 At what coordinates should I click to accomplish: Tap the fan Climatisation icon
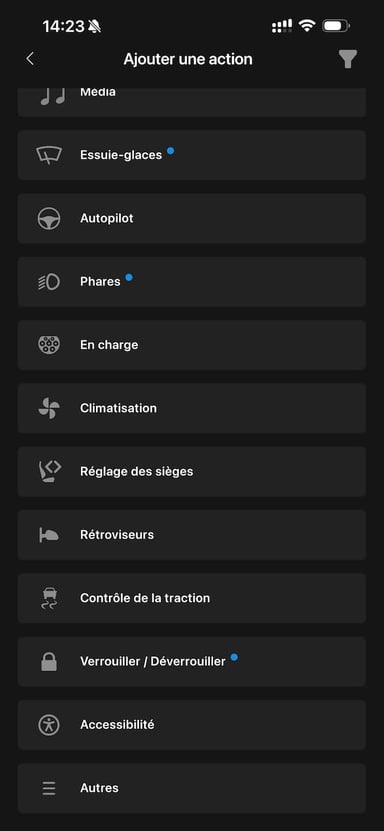[x=49, y=408]
